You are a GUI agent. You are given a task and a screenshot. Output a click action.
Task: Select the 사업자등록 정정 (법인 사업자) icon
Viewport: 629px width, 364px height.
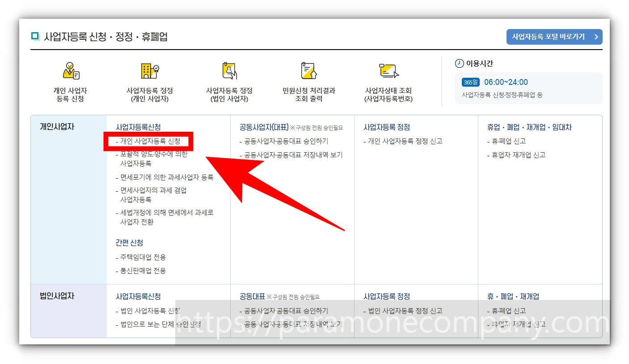(229, 71)
